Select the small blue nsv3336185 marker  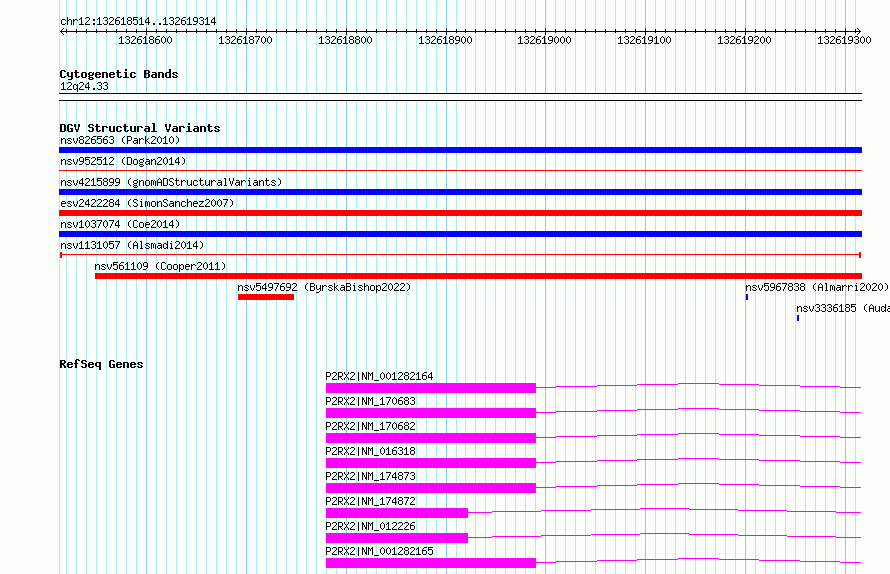[798, 318]
